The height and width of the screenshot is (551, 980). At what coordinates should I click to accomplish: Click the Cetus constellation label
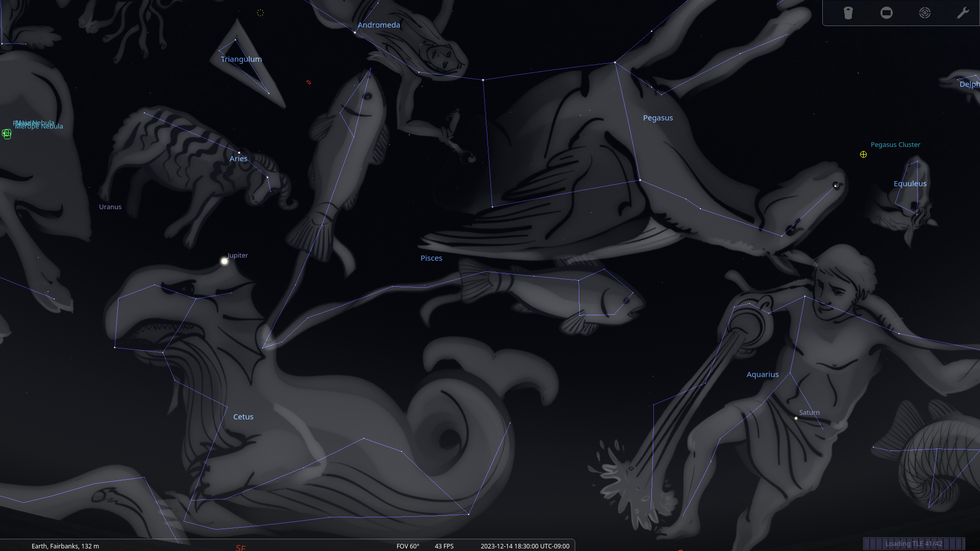[243, 417]
